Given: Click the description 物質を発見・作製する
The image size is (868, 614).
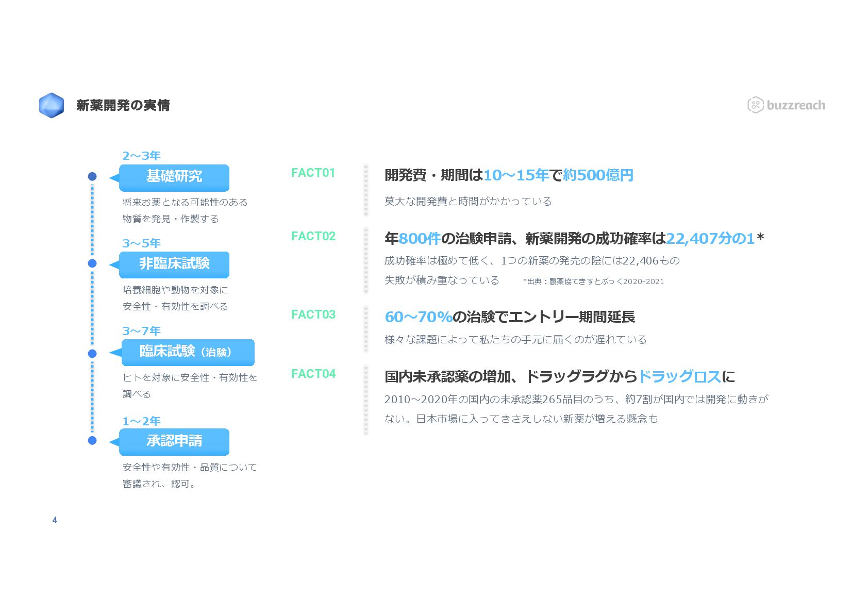Looking at the screenshot, I should pyautogui.click(x=171, y=219).
